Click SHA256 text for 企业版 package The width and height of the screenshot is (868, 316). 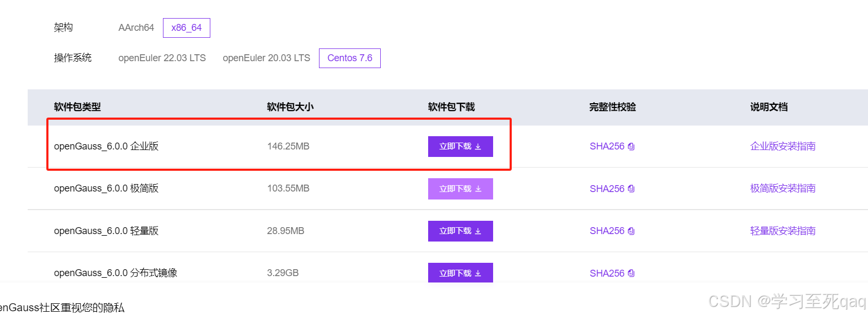(607, 146)
